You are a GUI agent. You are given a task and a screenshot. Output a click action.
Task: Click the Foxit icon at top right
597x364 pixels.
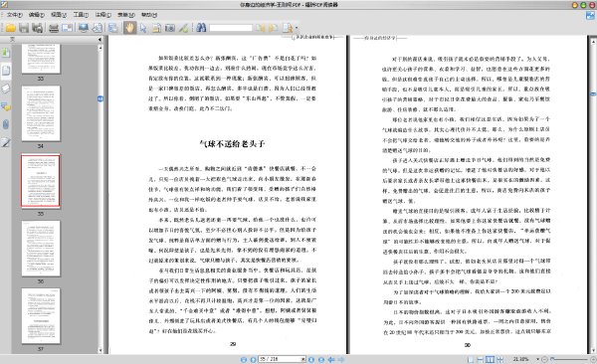pyautogui.click(x=590, y=15)
